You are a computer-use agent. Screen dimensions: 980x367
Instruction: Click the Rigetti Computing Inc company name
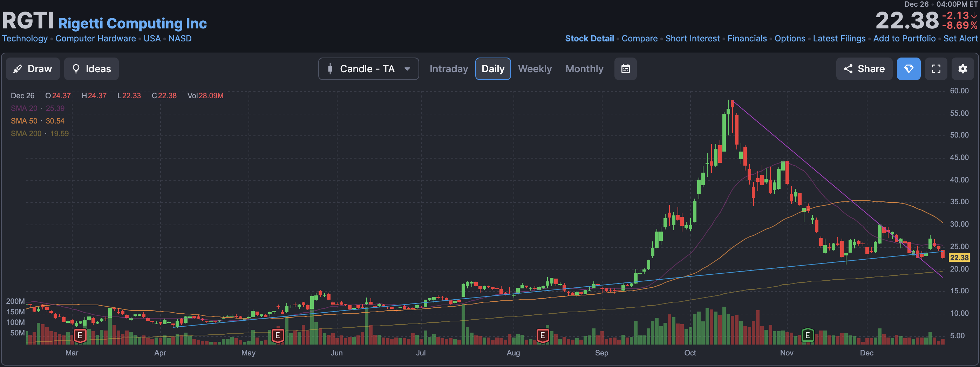[x=132, y=24]
